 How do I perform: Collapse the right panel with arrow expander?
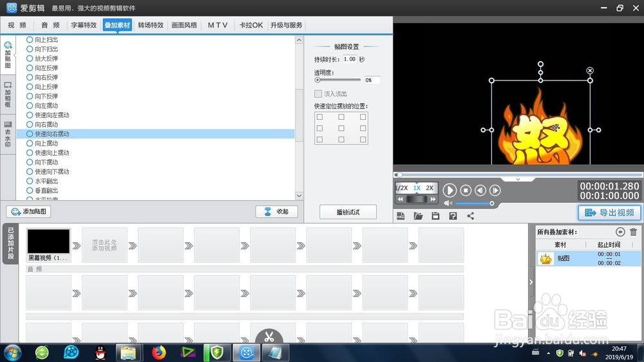(531, 282)
